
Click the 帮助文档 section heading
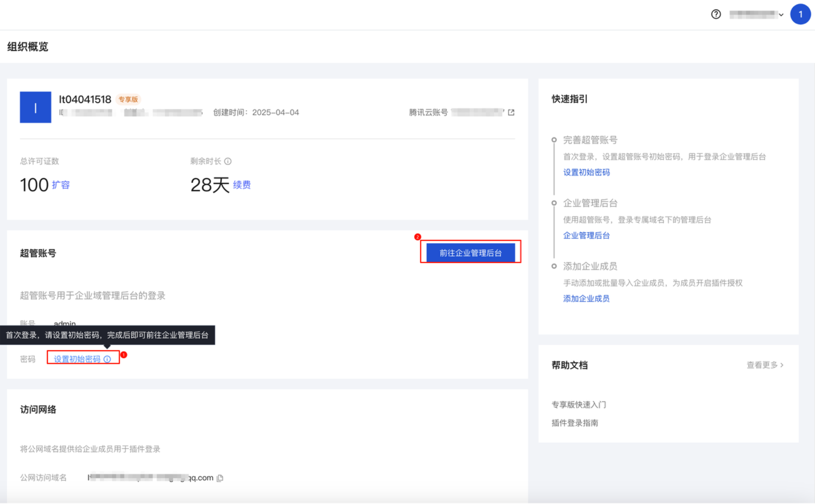(x=570, y=365)
